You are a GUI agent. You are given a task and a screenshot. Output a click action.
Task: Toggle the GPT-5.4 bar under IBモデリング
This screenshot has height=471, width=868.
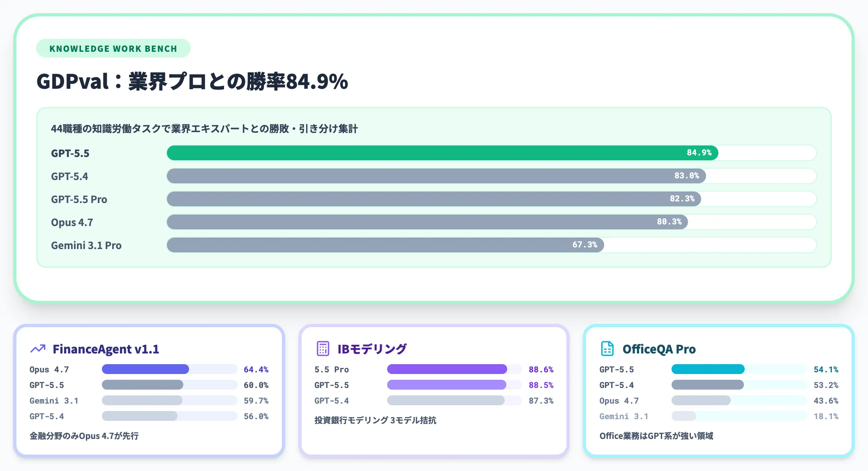click(446, 401)
